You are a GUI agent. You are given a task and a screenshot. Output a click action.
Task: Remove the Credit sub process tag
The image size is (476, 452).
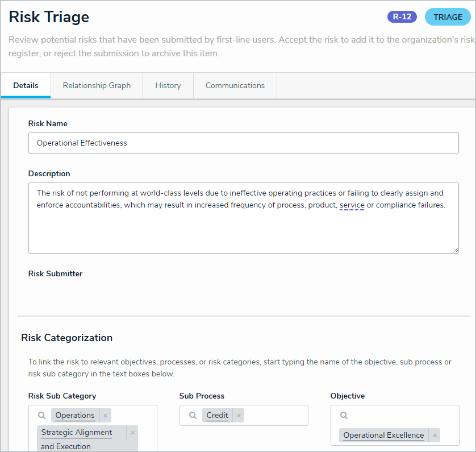[239, 416]
